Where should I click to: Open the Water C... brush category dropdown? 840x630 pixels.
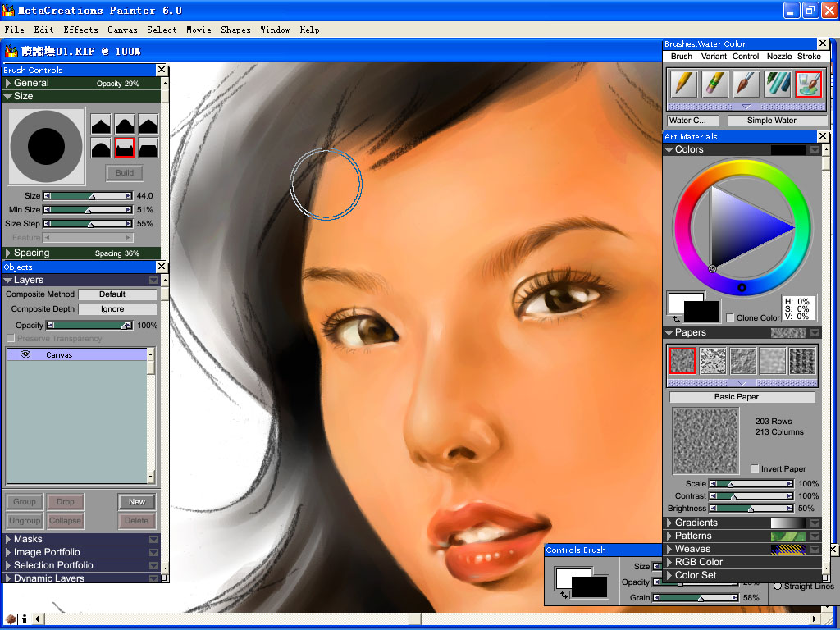click(694, 121)
